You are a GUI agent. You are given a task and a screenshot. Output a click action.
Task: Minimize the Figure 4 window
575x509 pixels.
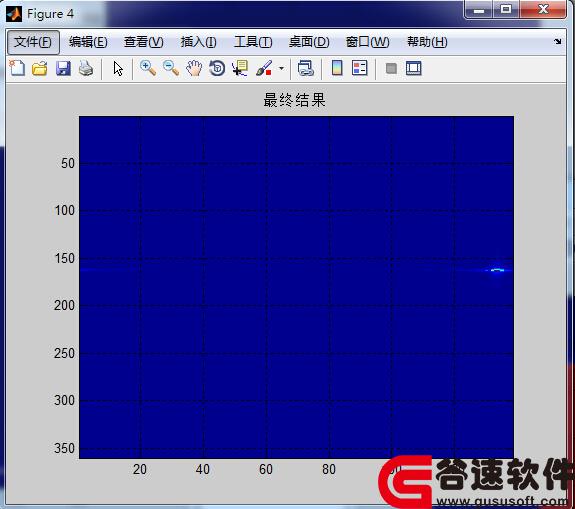(x=479, y=9)
